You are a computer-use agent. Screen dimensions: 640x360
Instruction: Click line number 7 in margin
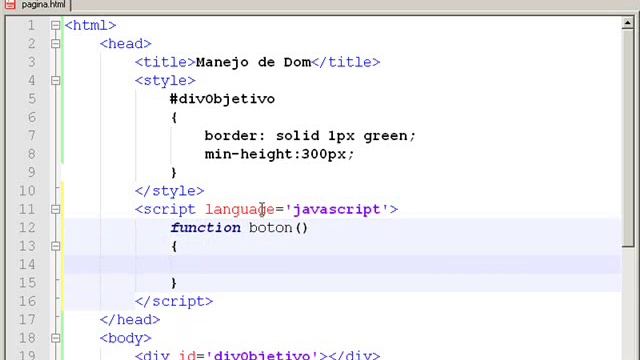[x=31, y=136]
